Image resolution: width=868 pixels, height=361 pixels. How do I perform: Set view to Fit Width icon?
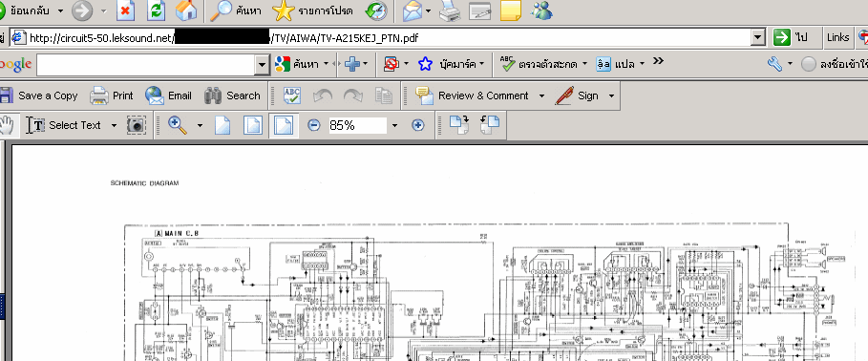284,126
